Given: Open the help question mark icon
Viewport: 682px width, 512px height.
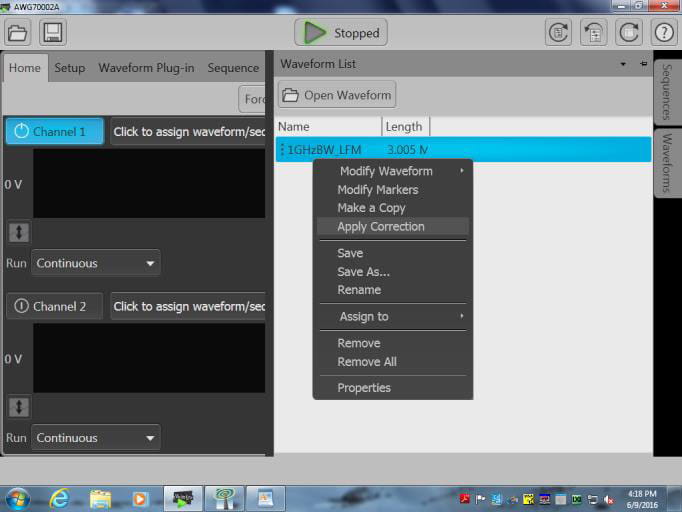Looking at the screenshot, I should [x=664, y=32].
